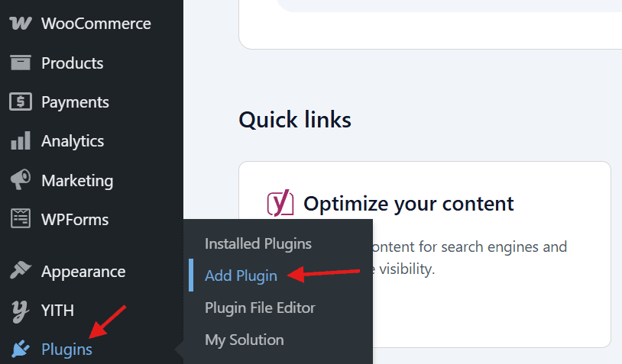Viewport: 622px width, 364px height.
Task: Select Add Plugin in the submenu
Action: [x=241, y=275]
